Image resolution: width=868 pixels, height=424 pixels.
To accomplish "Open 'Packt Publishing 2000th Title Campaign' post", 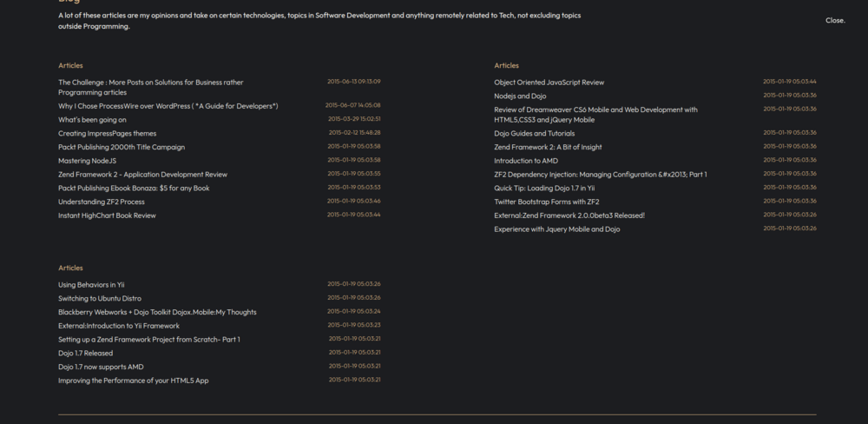I will pos(122,147).
